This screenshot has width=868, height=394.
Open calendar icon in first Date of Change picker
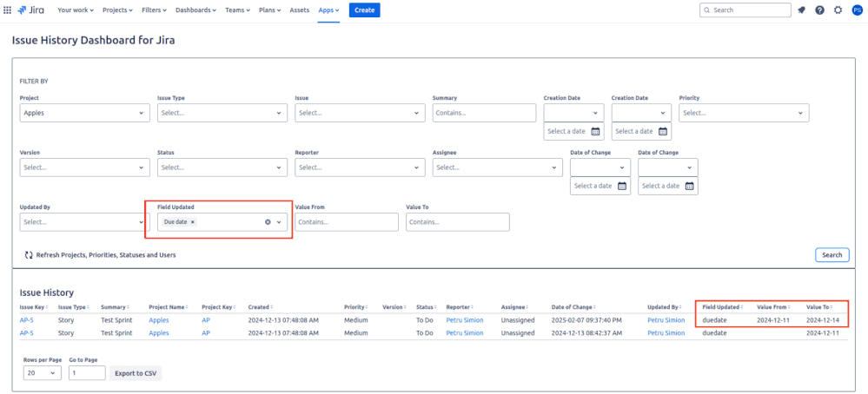621,186
